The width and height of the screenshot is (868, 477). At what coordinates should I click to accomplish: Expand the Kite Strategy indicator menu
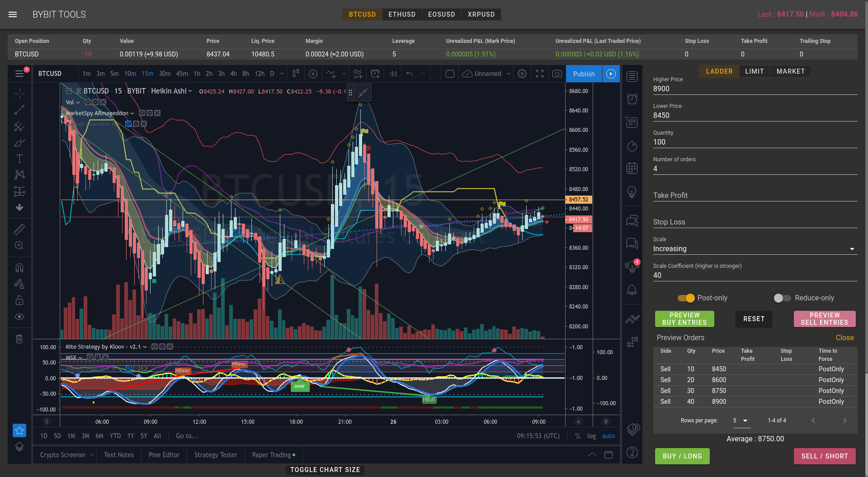click(x=145, y=347)
